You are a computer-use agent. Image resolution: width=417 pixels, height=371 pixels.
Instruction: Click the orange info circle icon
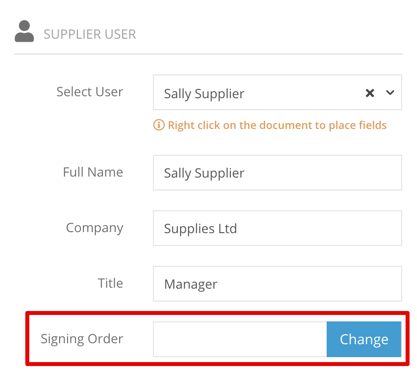tap(159, 125)
